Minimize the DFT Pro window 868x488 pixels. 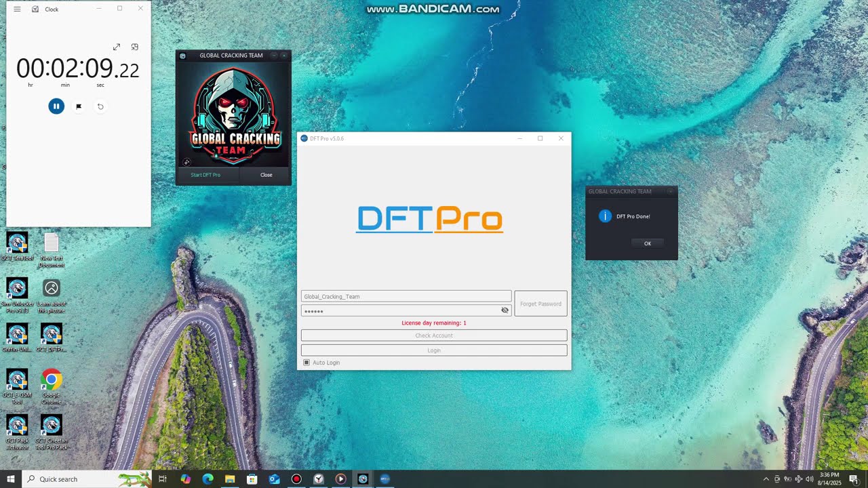click(520, 138)
